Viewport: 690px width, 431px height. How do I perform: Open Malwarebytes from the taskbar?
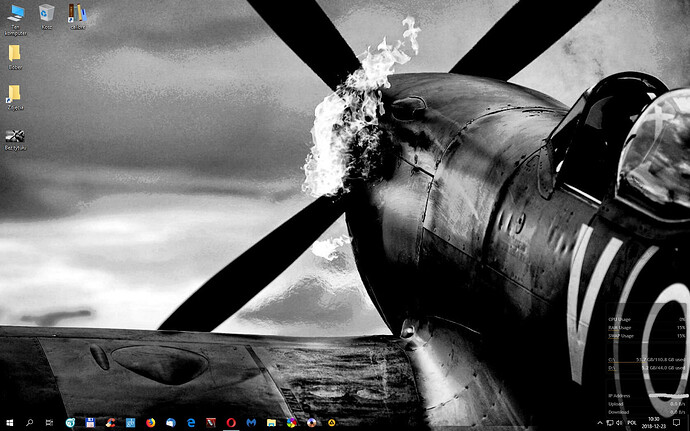pos(251,423)
